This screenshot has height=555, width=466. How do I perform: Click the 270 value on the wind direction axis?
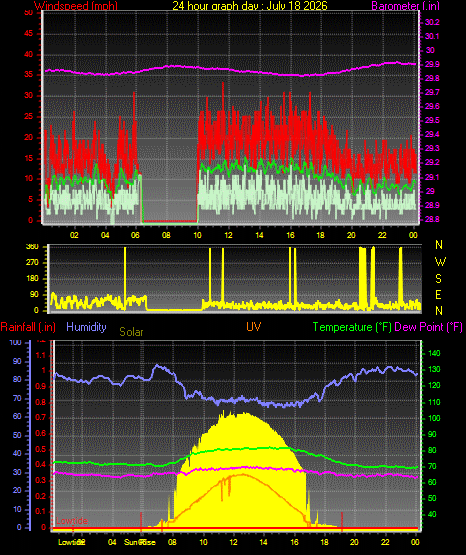click(x=32, y=263)
